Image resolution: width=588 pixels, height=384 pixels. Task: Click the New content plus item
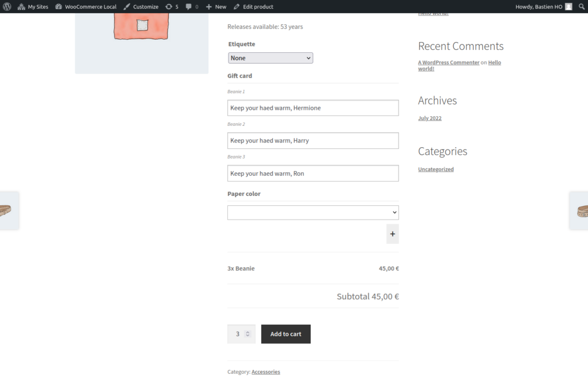[x=216, y=6]
